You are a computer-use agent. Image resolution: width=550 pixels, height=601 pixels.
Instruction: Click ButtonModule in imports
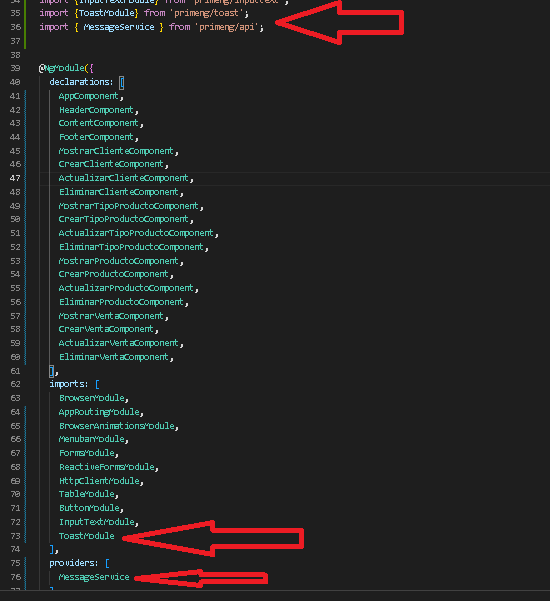pyautogui.click(x=89, y=508)
